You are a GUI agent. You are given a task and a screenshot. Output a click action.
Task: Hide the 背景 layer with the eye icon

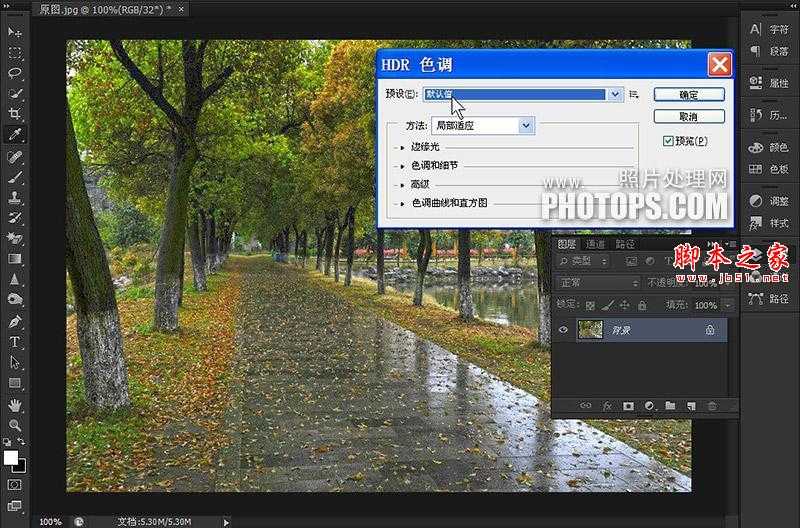[x=563, y=330]
